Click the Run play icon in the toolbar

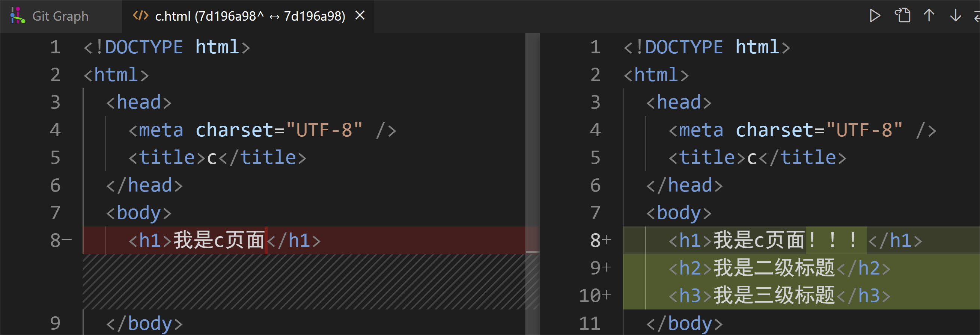coord(875,16)
